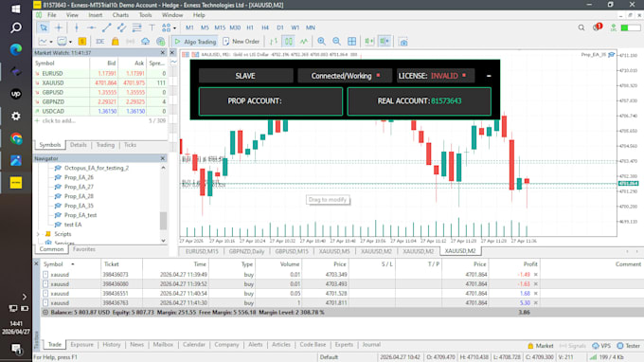Select the GBPNZD row in Market Watch

coord(100,101)
